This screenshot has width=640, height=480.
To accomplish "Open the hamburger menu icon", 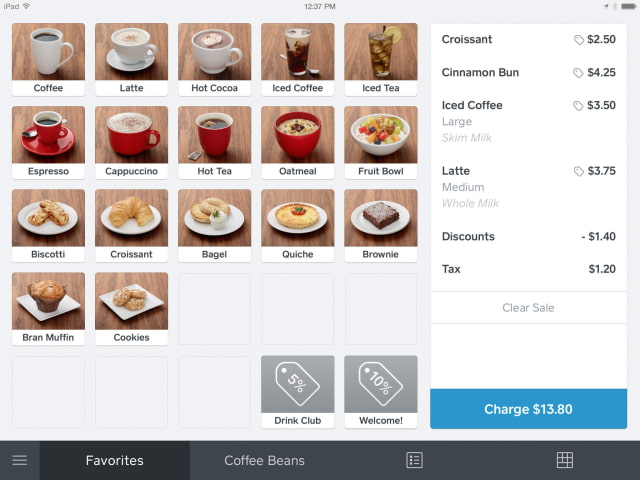I will click(x=20, y=460).
